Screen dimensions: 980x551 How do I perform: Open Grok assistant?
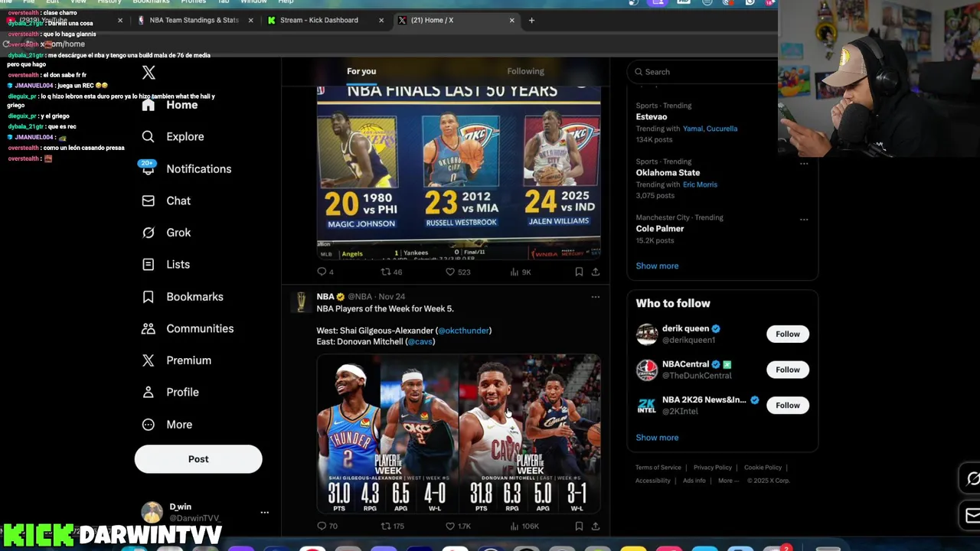(x=166, y=233)
